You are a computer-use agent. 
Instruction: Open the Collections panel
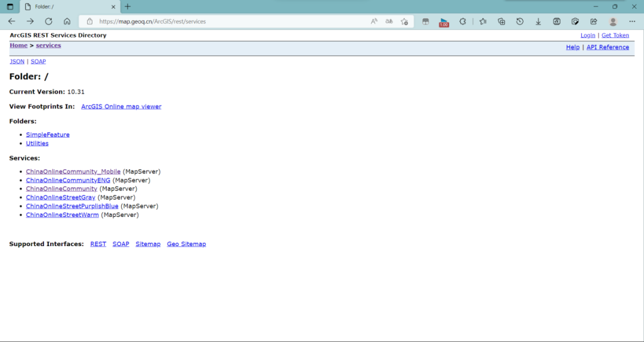[501, 21]
